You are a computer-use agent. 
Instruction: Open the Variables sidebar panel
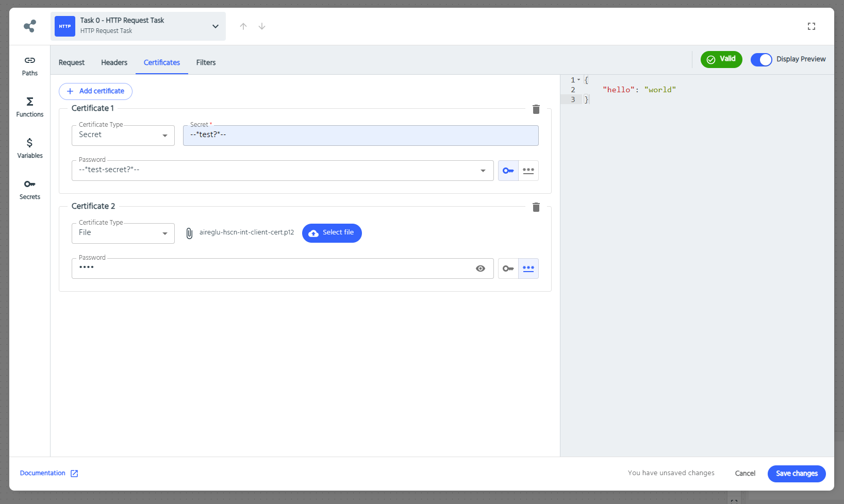(30, 148)
